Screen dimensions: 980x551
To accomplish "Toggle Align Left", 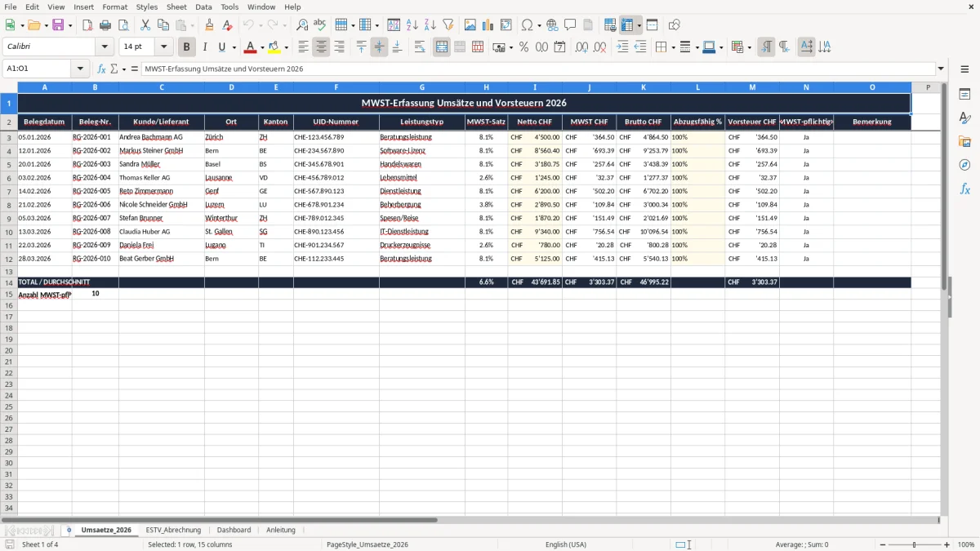I will pos(303,47).
